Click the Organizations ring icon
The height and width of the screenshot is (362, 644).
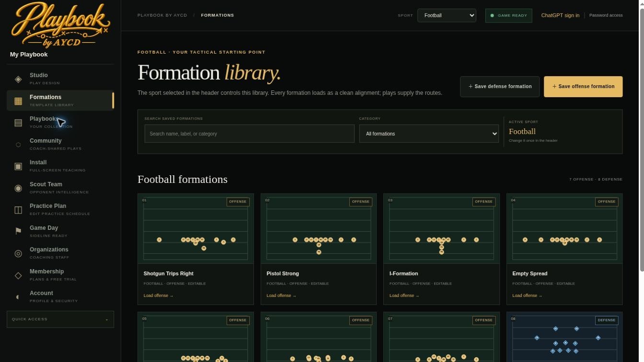(x=18, y=253)
